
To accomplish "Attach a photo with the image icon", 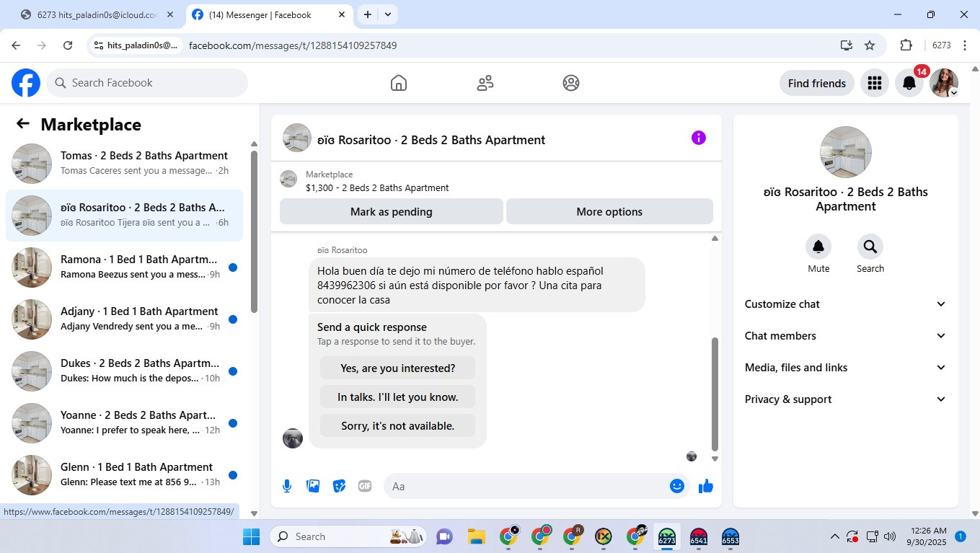I will click(313, 486).
